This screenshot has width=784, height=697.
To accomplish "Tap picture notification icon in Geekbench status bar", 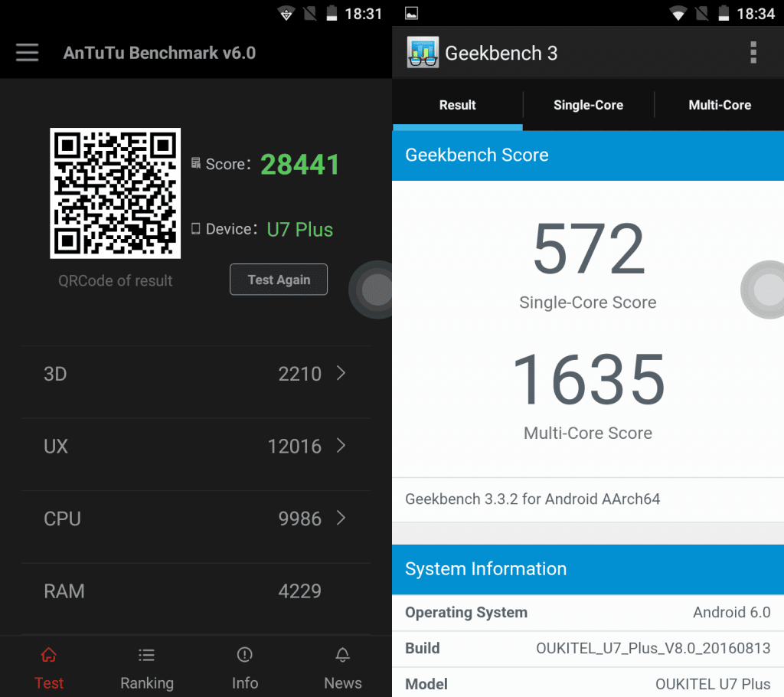I will (411, 14).
